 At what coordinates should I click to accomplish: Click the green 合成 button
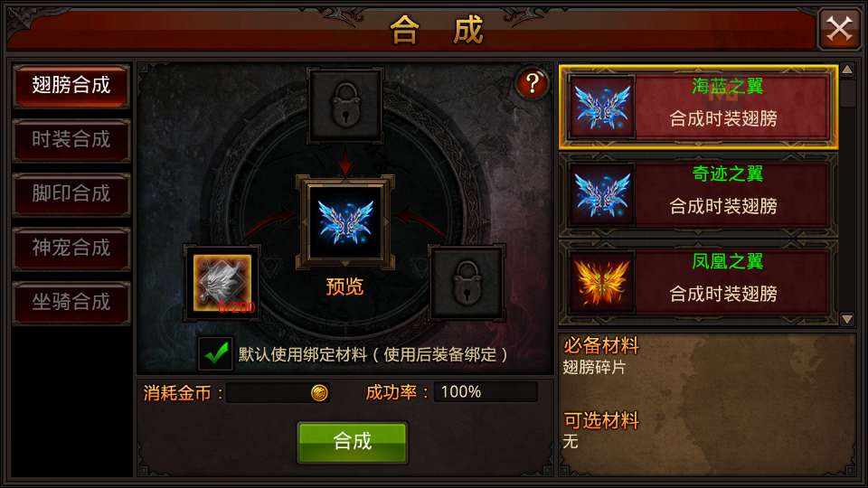[353, 442]
